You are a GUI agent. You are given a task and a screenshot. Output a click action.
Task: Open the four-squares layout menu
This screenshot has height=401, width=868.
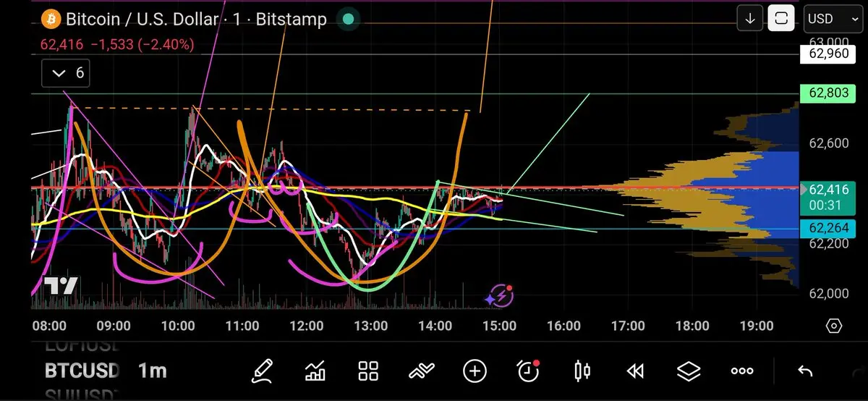coord(369,371)
